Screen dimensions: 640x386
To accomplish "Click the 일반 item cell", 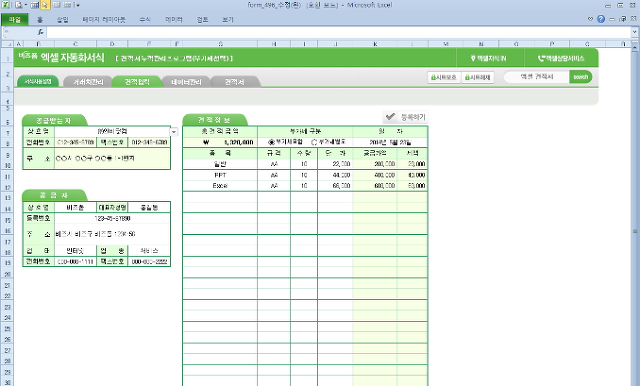I will pos(220,164).
